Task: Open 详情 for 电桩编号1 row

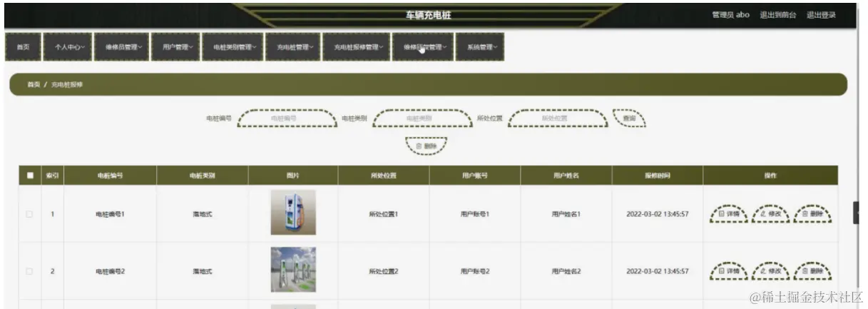Action: tap(729, 213)
